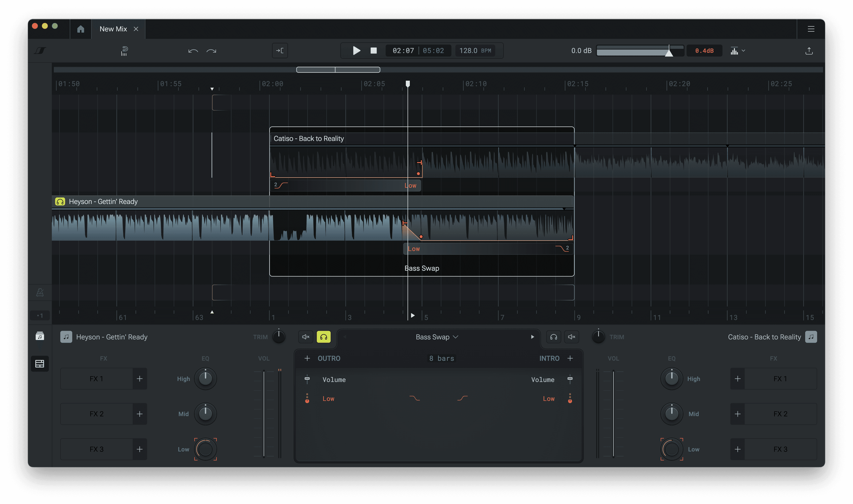The width and height of the screenshot is (853, 504).
Task: Click the master volume slider handle
Action: coord(669,53)
